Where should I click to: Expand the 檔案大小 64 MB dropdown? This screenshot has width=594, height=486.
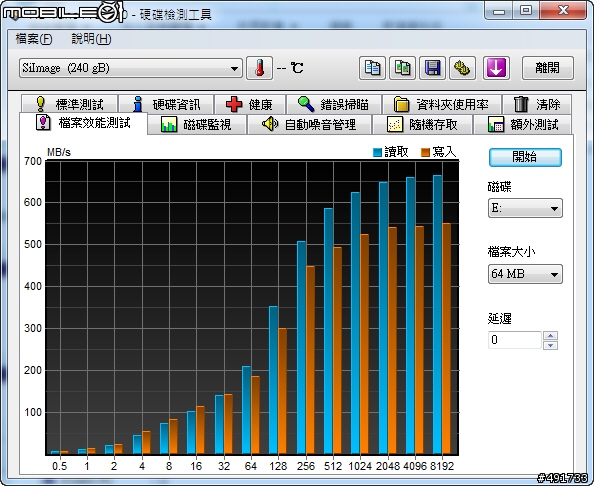click(525, 274)
